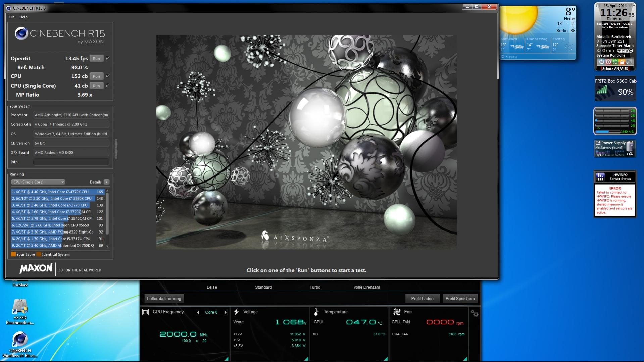Run the CPU (Single Core) test

pos(96,86)
